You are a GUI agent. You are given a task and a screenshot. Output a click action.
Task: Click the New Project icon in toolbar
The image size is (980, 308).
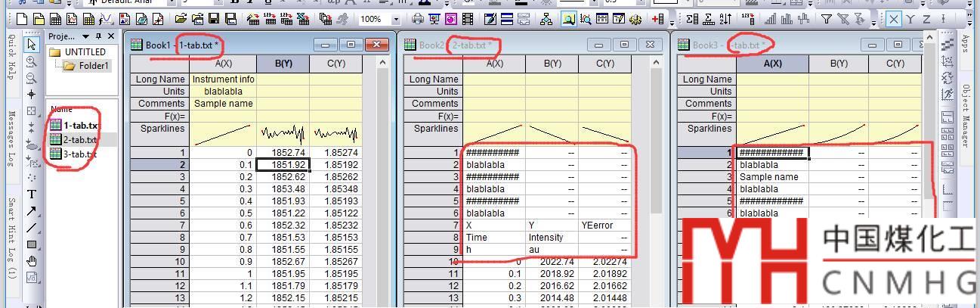(20, 19)
